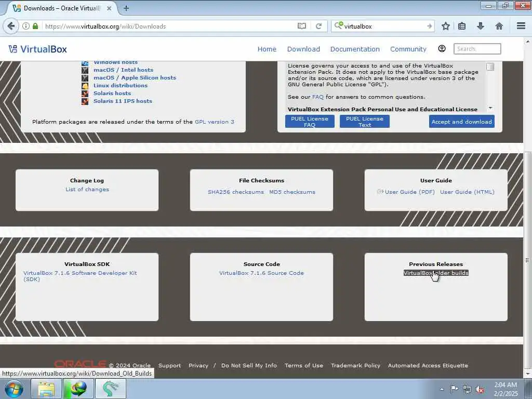Viewport: 532px width, 399px height.
Task: Open Trademark Policy footer link
Action: [x=355, y=365]
